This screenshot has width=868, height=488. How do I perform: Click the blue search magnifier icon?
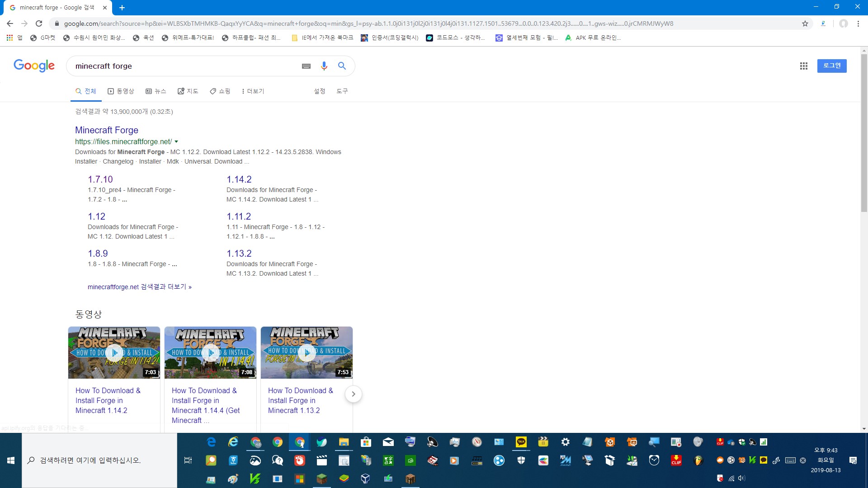tap(342, 66)
